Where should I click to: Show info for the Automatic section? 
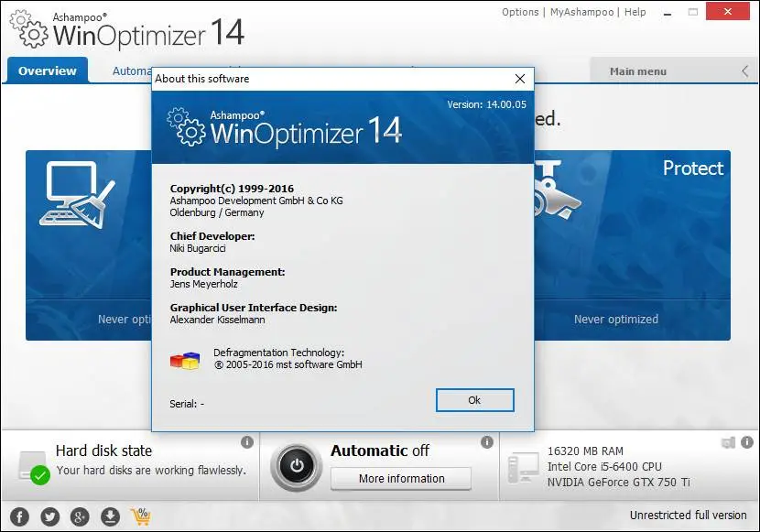[486, 442]
